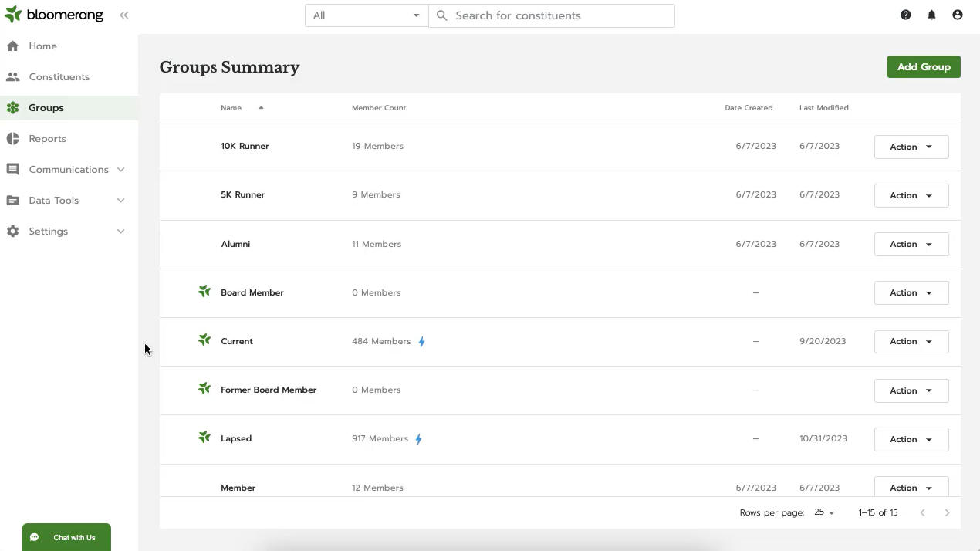
Task: Go to previous page arrow
Action: point(922,512)
